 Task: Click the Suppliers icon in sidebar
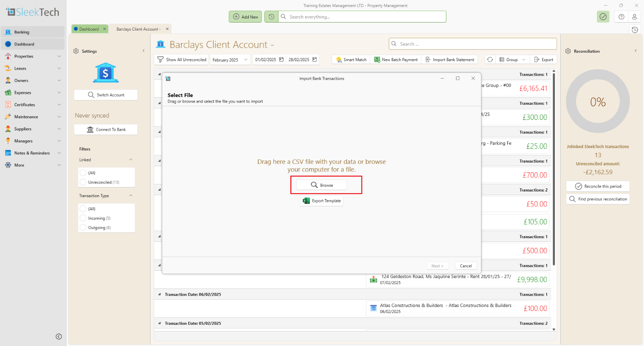click(8, 129)
